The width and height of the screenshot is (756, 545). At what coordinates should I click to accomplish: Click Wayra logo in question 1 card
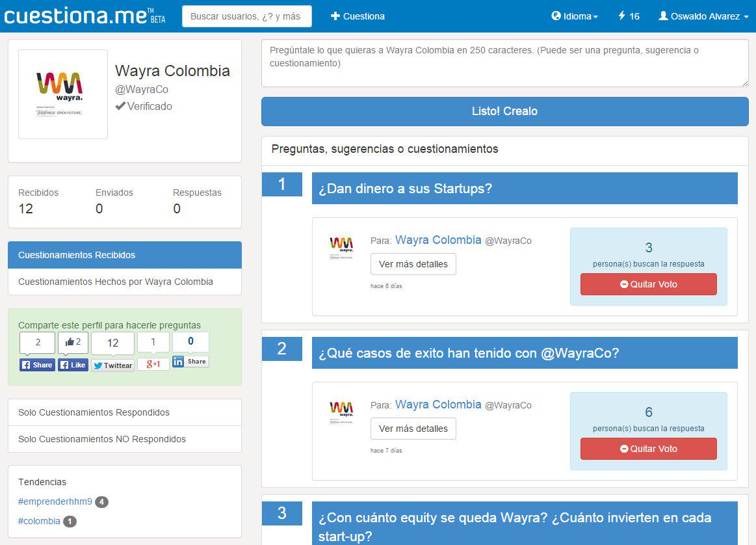coord(341,247)
